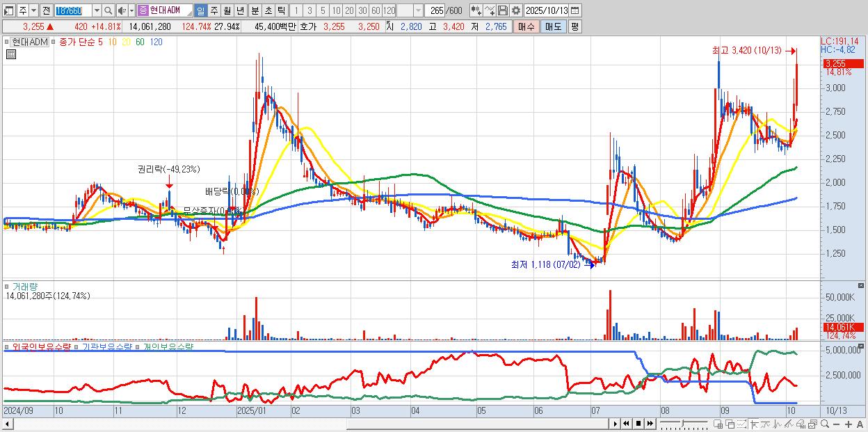This screenshot has height=432, width=868.
Task: Click the save floppy disk icon
Action: click(x=502, y=10)
